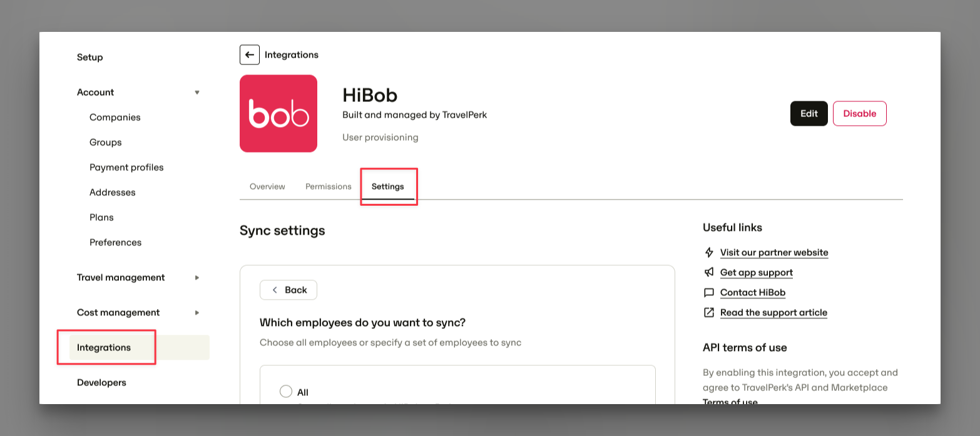The image size is (980, 436).
Task: Click the HiBob title text
Action: click(x=370, y=95)
